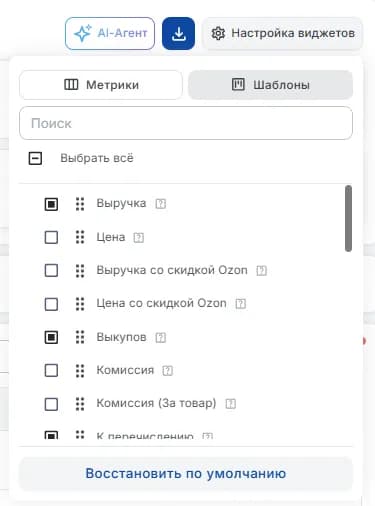Click the Цена со скидкой Ozon label
375x506 pixels.
coord(161,303)
